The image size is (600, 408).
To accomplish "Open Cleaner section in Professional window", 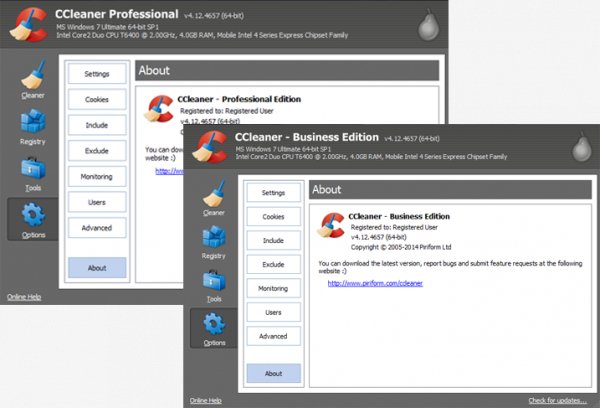I will click(x=33, y=79).
